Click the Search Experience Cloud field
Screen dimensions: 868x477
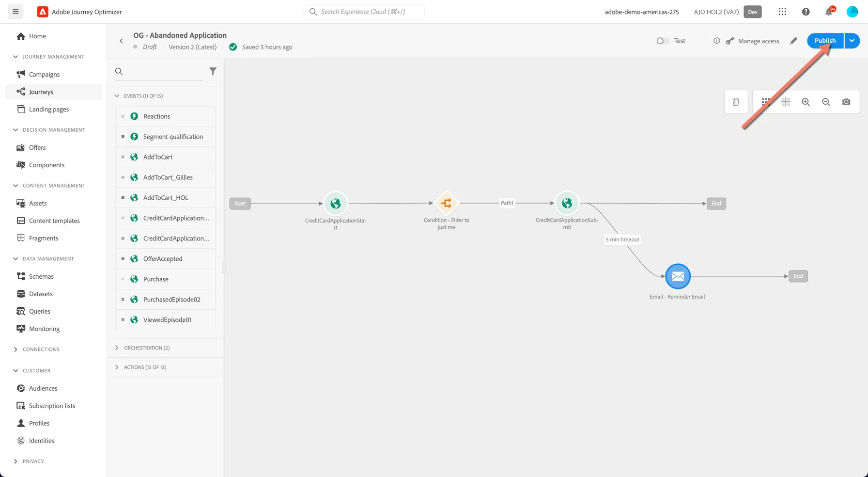click(x=364, y=12)
